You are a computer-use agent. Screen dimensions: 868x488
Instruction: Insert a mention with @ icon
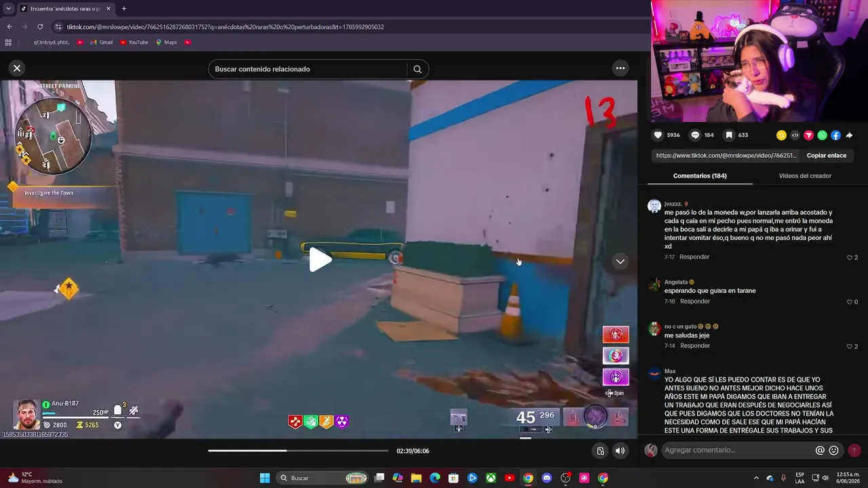click(820, 450)
